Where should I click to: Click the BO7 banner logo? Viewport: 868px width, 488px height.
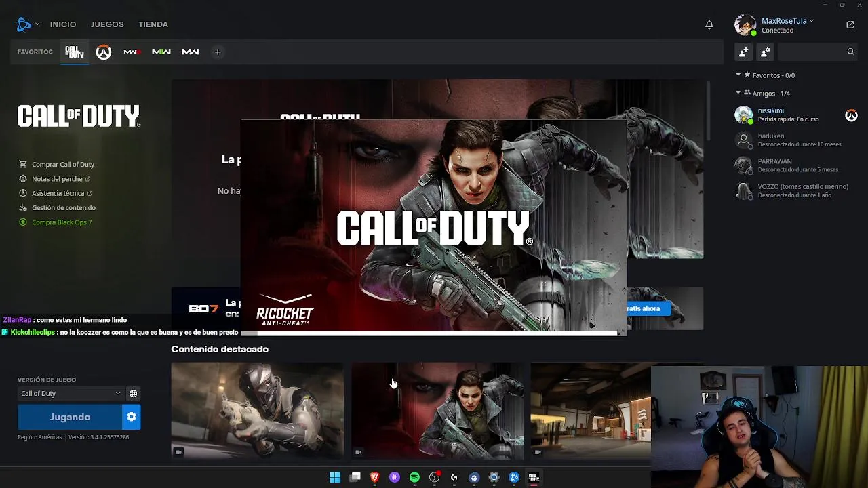coord(203,309)
